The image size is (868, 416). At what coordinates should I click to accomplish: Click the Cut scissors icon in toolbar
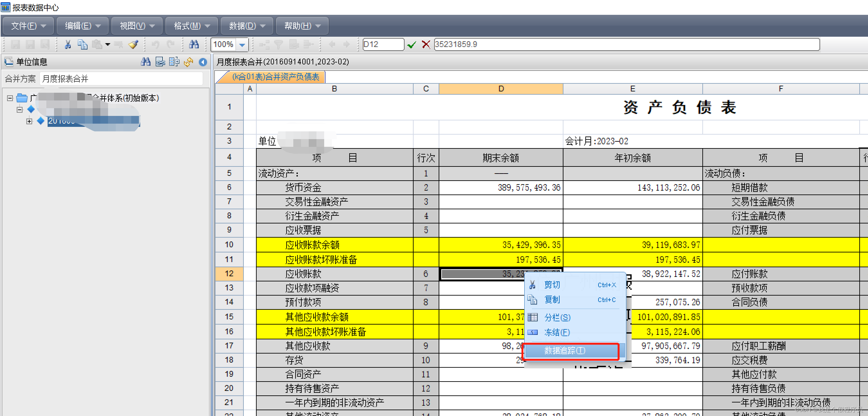[x=68, y=44]
